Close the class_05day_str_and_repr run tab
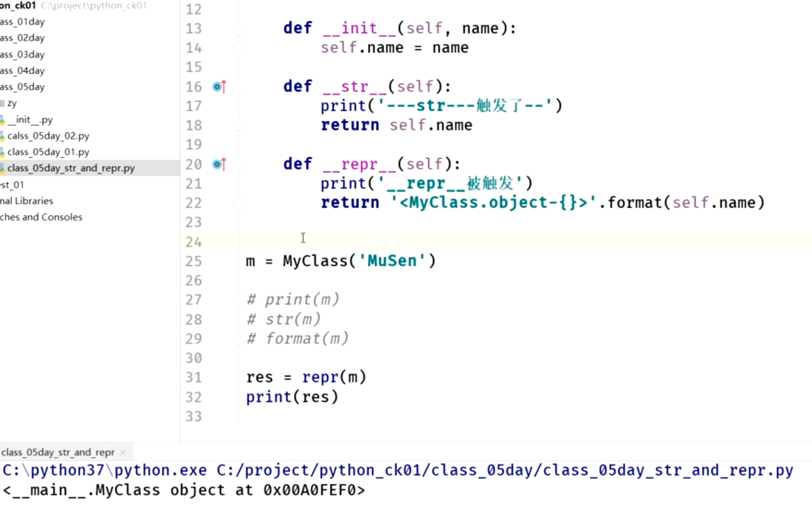This screenshot has height=513, width=812. pos(123,452)
